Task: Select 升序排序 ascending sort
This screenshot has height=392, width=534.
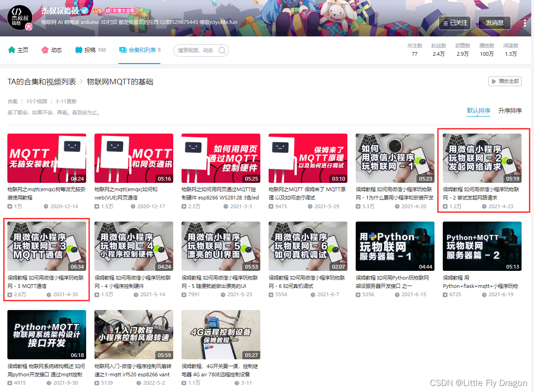Action: coord(510,111)
